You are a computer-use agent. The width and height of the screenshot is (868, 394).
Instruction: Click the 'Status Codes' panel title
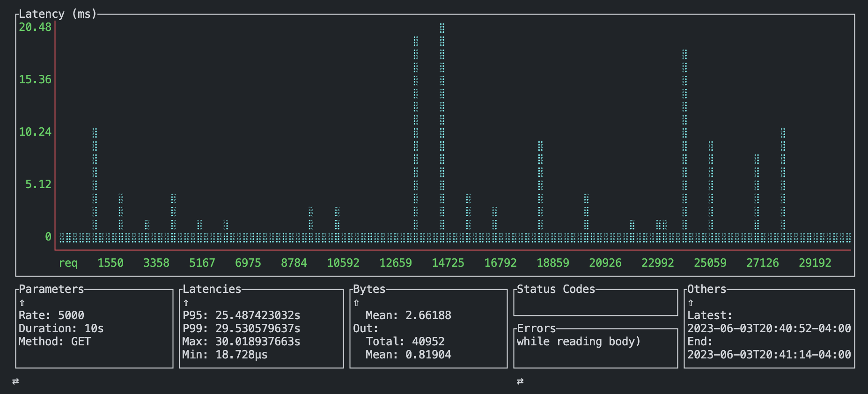click(x=556, y=289)
